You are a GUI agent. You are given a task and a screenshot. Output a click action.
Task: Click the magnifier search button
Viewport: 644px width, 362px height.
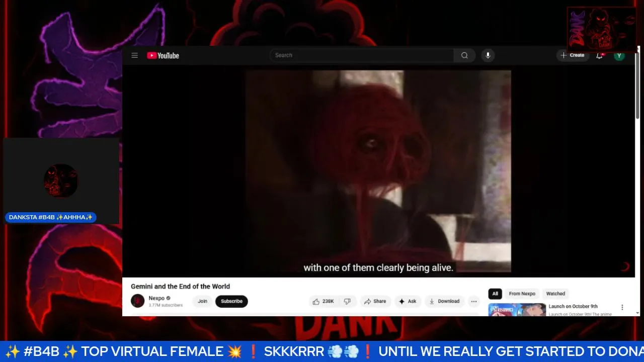pyautogui.click(x=464, y=55)
